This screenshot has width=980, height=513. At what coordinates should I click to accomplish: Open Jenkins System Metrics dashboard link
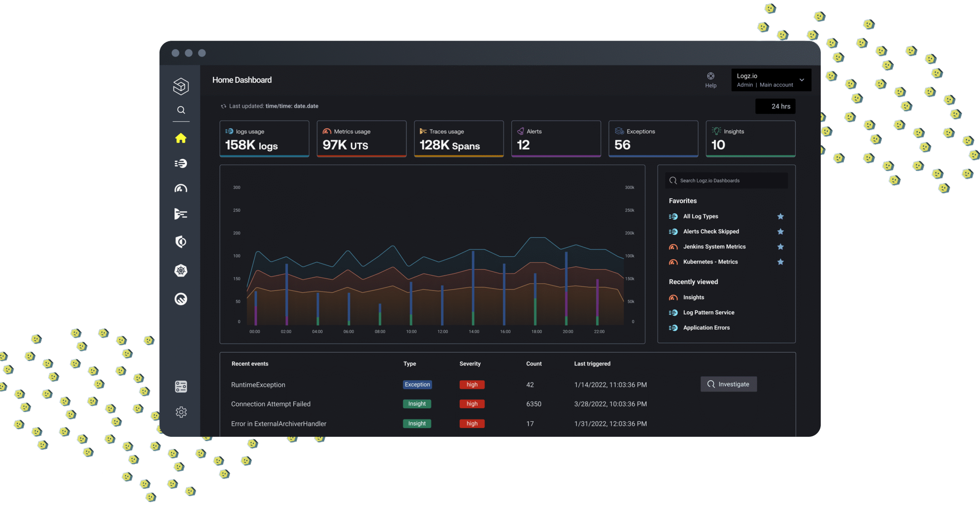pyautogui.click(x=714, y=247)
